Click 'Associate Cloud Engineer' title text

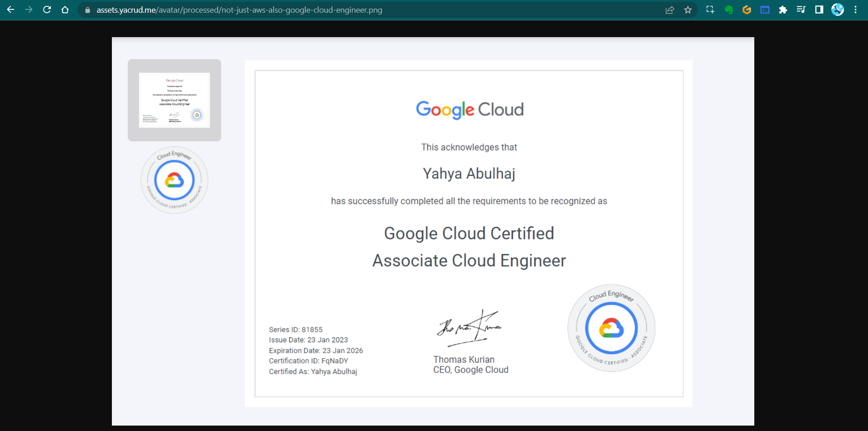click(x=469, y=261)
